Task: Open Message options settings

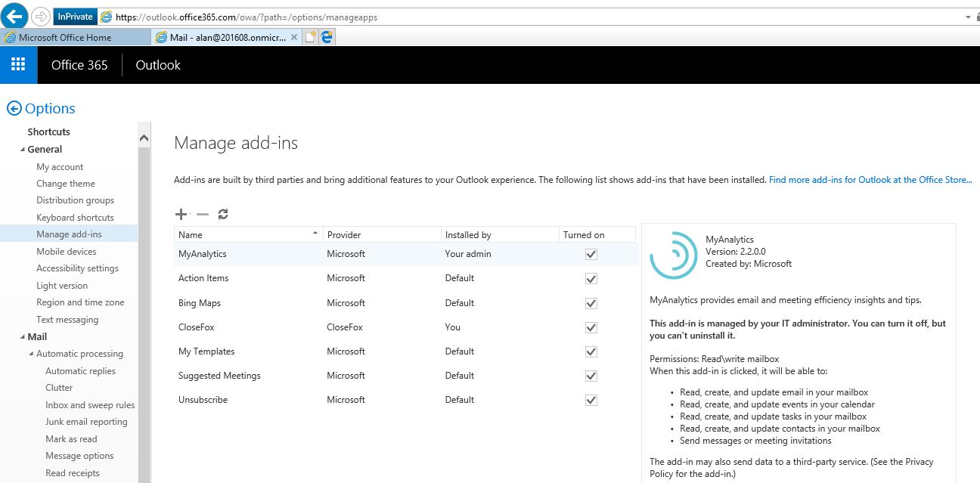Action: [x=79, y=456]
